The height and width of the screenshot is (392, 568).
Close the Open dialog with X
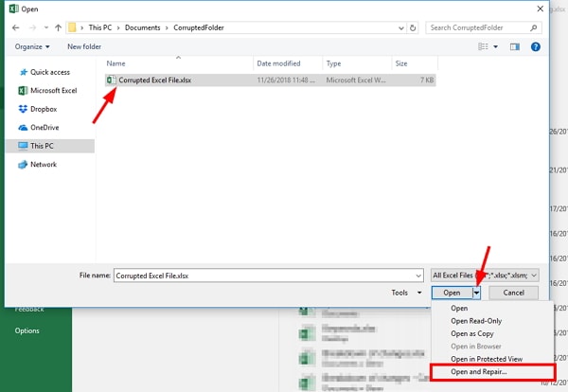(541, 9)
